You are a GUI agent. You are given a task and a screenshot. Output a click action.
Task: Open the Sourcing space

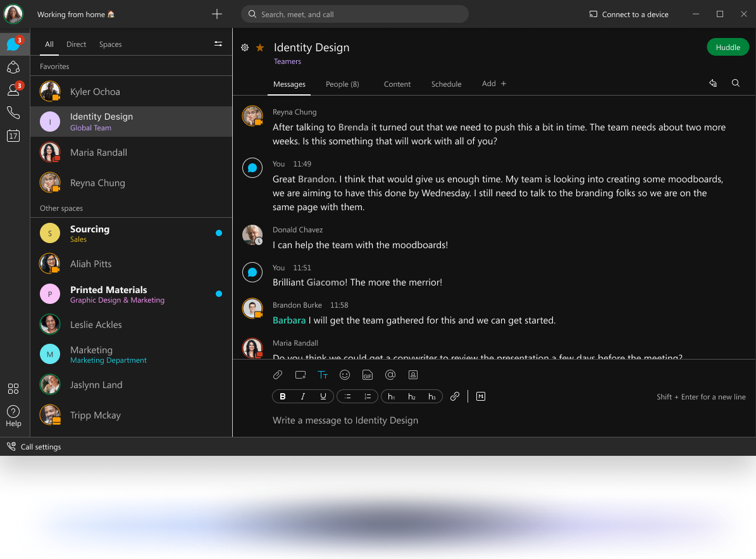pyautogui.click(x=131, y=234)
